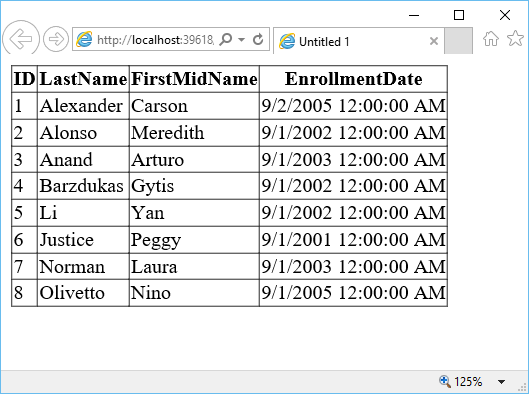529x394 pixels.
Task: Refresh the page with reload icon
Action: pyautogui.click(x=258, y=39)
